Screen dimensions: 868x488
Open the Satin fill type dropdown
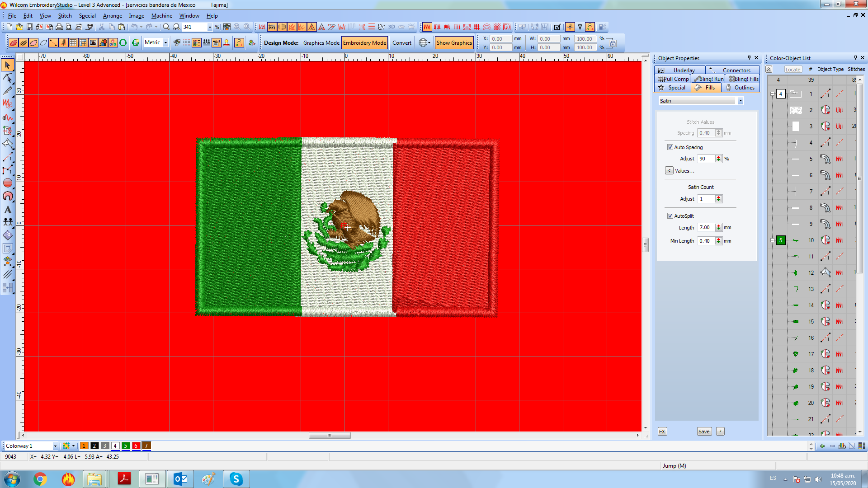(740, 101)
